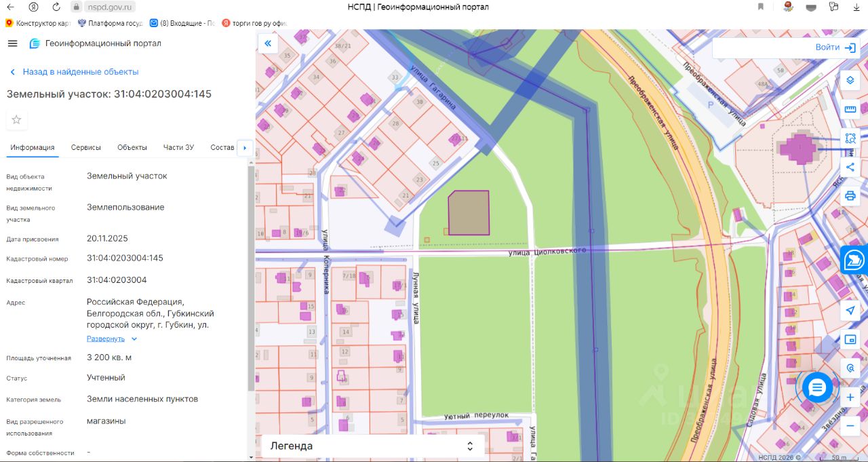The image size is (868, 462).
Task: Open the Платформа госуд bookmark
Action: pos(110,23)
